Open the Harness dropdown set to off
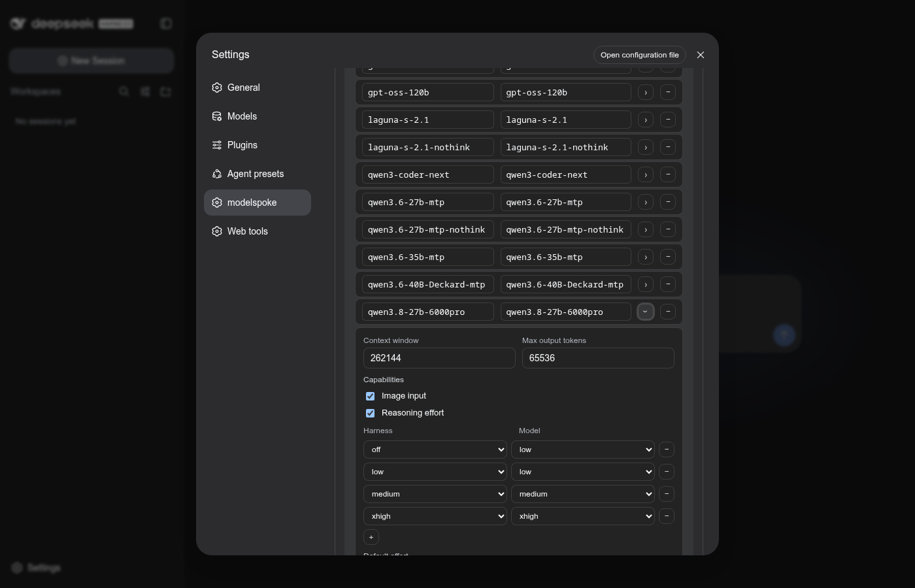This screenshot has height=588, width=915. pos(435,449)
